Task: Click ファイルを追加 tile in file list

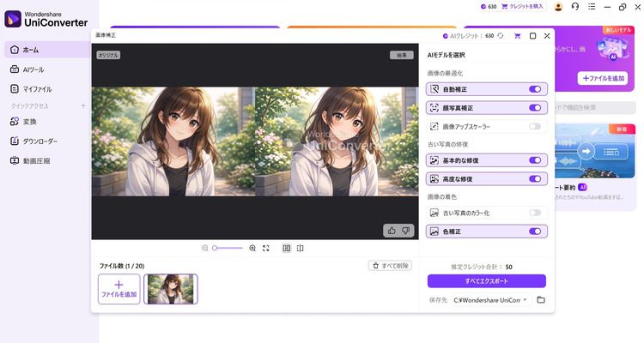Action: tap(119, 289)
